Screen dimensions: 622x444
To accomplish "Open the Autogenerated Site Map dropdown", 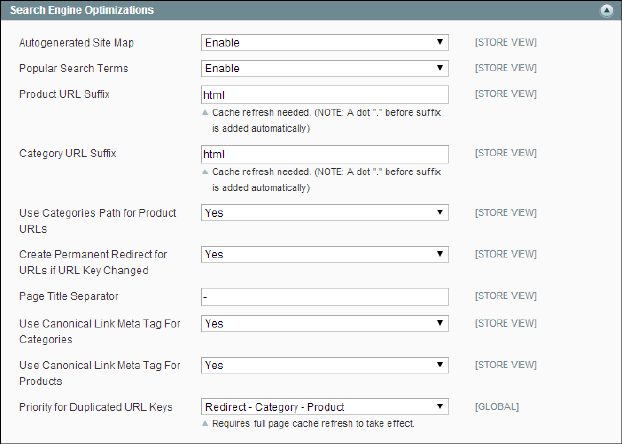I will point(324,43).
